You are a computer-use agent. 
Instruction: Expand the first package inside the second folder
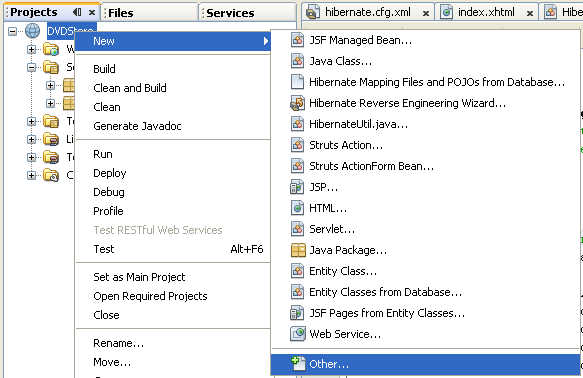[51, 85]
